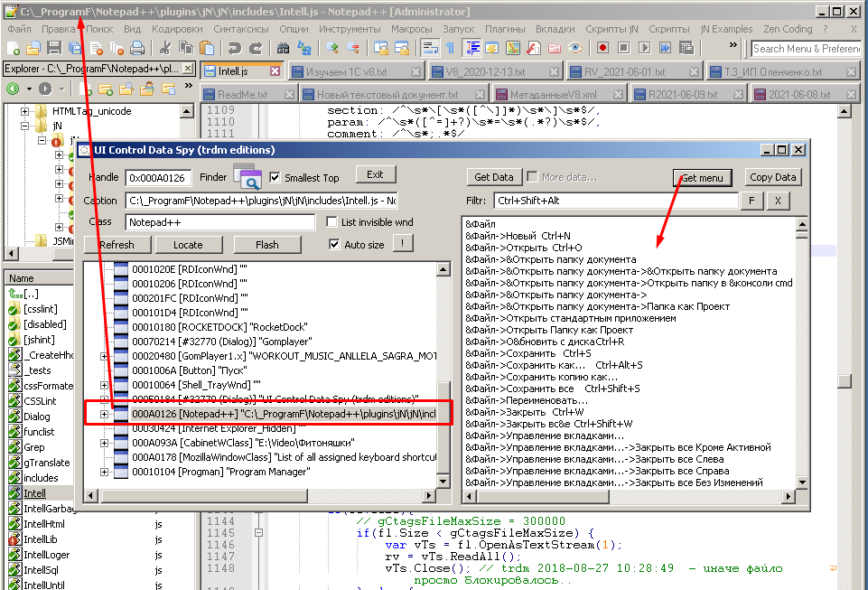
Task: Expand the Progman Program Manager node
Action: pos(104,472)
